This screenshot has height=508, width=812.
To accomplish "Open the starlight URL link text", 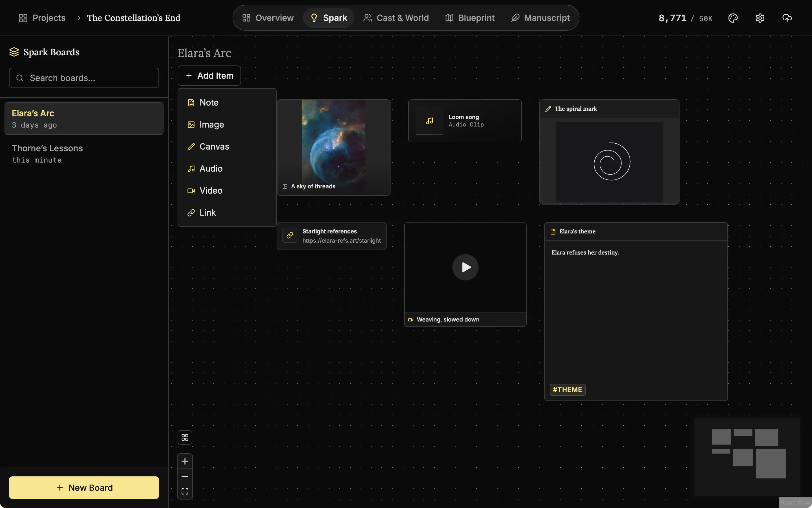I will coord(341,240).
